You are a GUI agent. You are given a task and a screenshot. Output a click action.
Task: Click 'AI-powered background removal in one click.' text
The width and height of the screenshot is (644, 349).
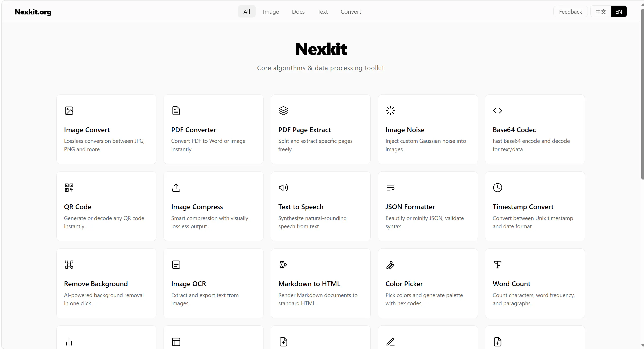pos(104,299)
